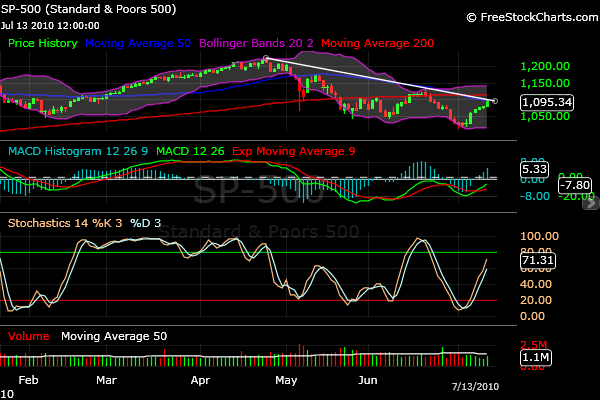The image size is (600, 400).
Task: Click the Jun date axis label
Action: click(368, 380)
